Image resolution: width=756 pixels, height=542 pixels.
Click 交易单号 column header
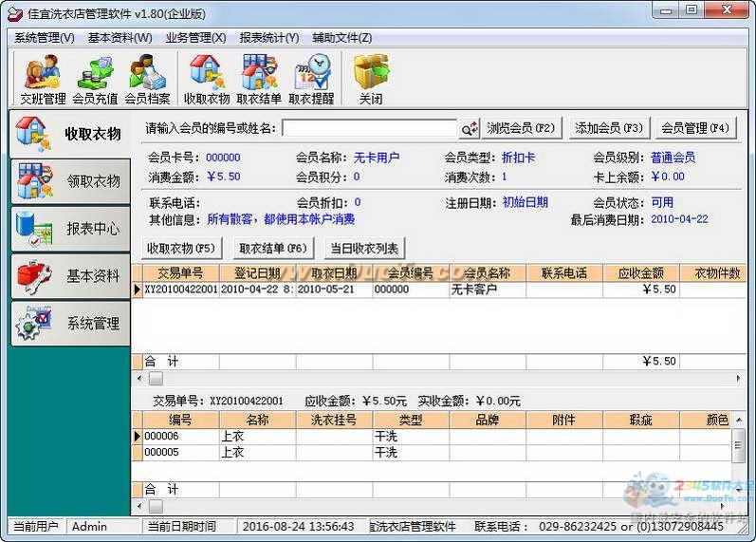pos(181,273)
